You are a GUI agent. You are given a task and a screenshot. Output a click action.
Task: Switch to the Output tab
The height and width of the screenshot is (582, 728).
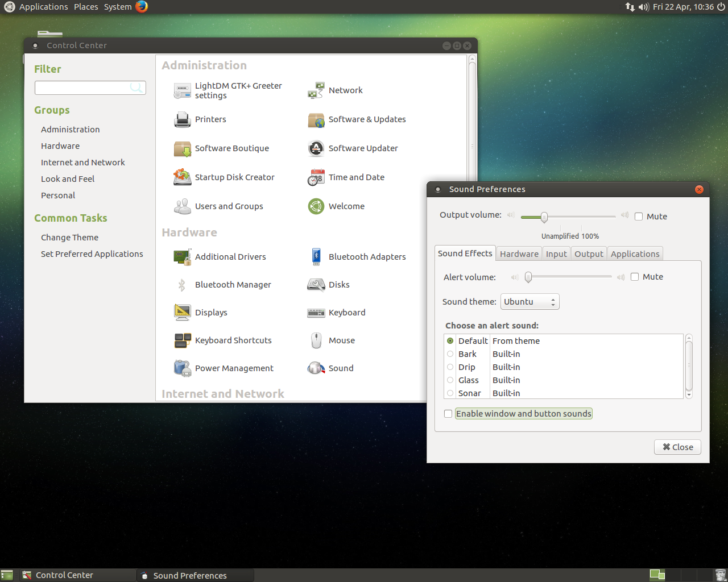tap(589, 254)
